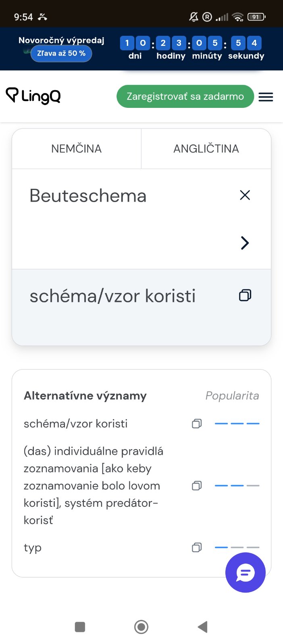Click Zaregistrovať sa zadarmo button
This screenshot has width=283, height=644.
coord(185,97)
